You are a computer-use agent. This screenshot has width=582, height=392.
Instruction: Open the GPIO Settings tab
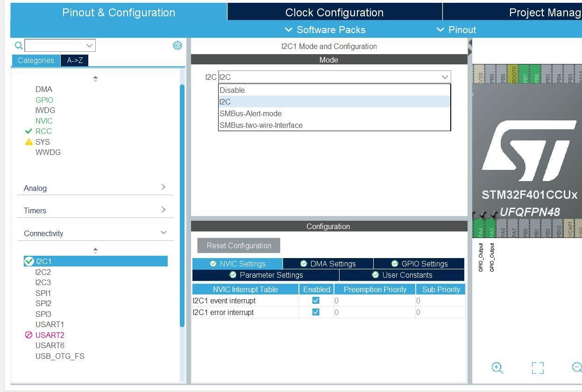click(419, 264)
